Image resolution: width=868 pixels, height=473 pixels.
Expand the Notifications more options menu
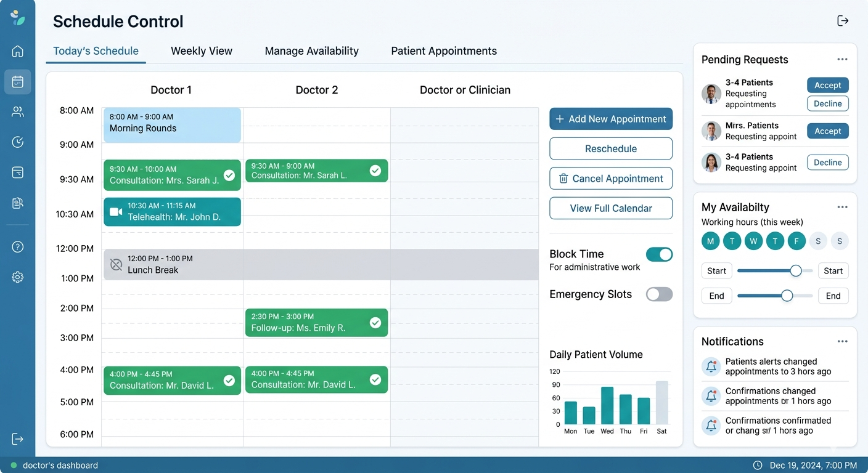point(842,341)
